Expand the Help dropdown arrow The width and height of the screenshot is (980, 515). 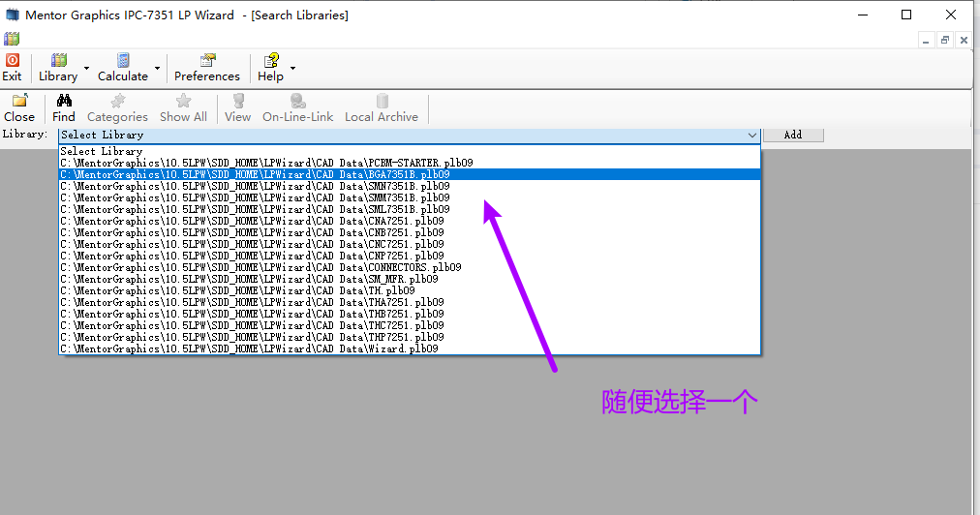coord(292,68)
